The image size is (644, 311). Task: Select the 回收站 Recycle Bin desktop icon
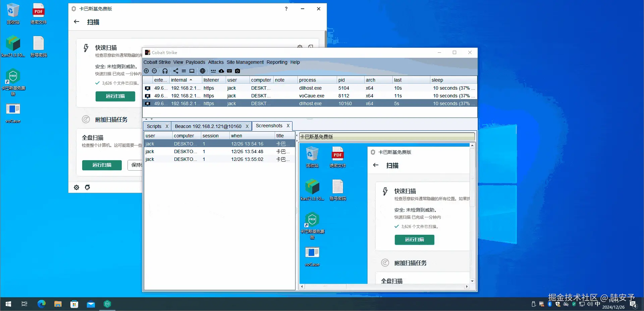13,14
